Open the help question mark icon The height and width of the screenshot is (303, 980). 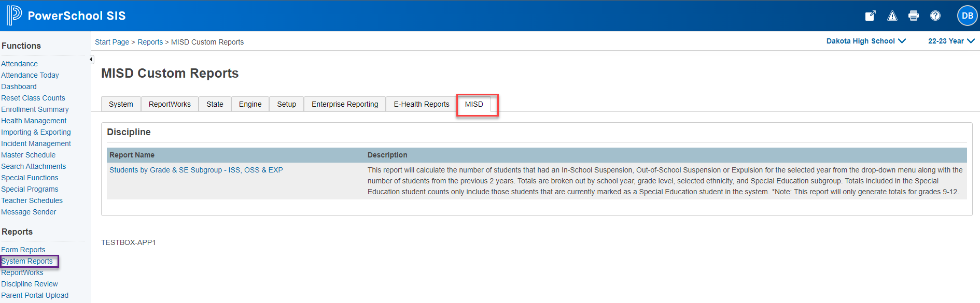pos(935,16)
